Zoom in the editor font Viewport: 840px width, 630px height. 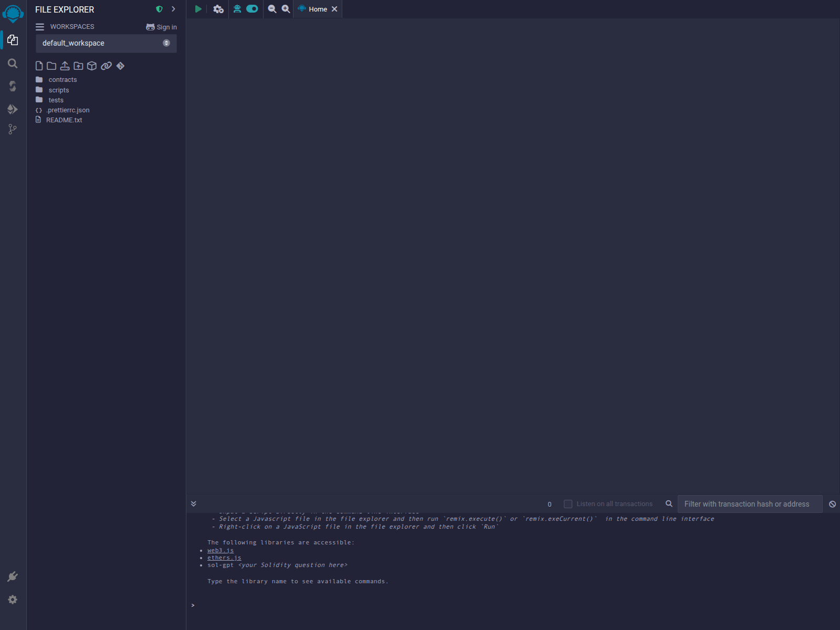pyautogui.click(x=286, y=9)
